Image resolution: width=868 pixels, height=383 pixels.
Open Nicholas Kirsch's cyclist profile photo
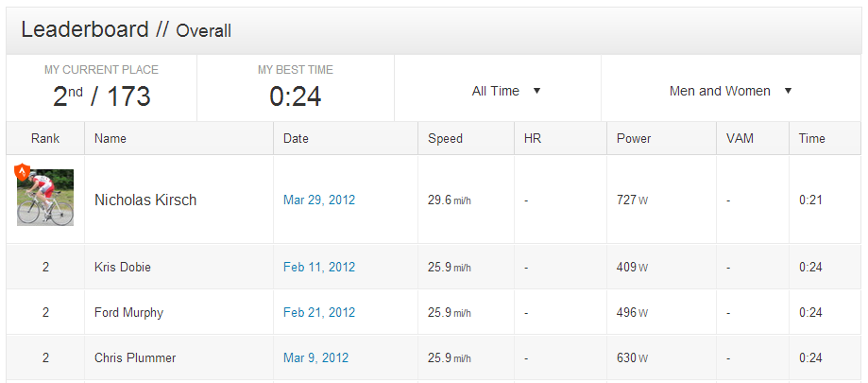pos(45,199)
